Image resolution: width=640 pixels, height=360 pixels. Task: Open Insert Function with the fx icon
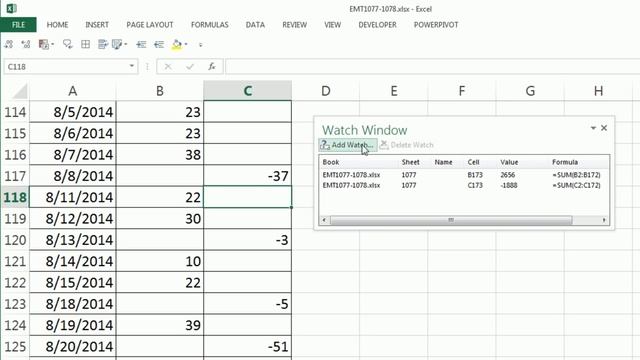[211, 67]
